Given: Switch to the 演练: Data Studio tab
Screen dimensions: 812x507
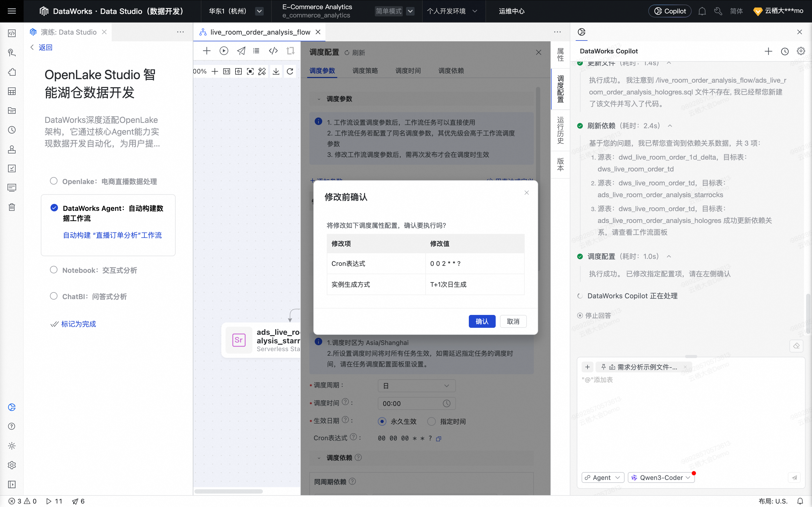Looking at the screenshot, I should point(68,32).
